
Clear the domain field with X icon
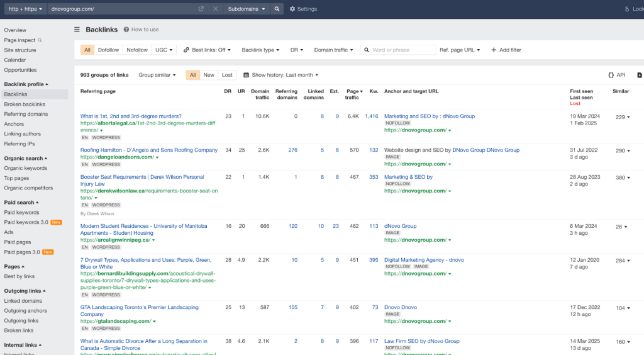pyautogui.click(x=216, y=9)
